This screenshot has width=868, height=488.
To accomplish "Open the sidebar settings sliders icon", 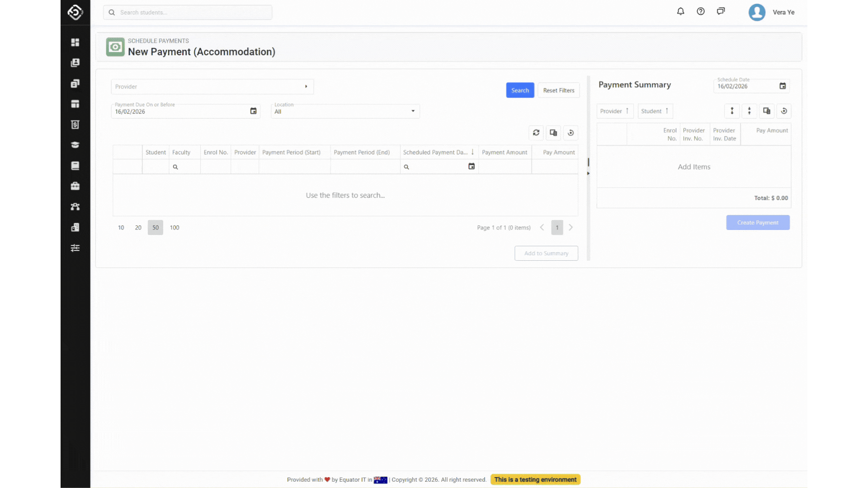I will (x=75, y=248).
